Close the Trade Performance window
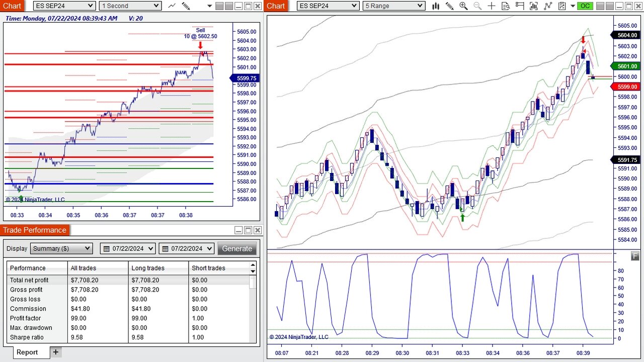The height and width of the screenshot is (362, 644). tap(257, 230)
